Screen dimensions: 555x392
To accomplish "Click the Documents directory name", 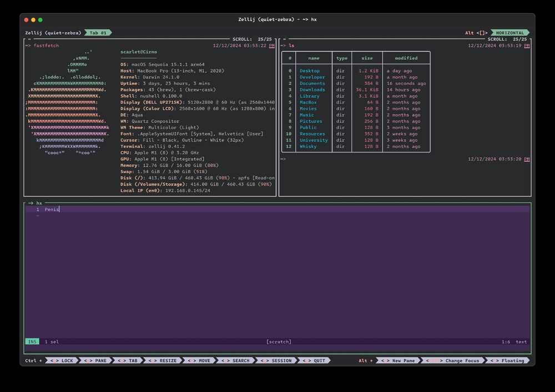I will (x=312, y=83).
